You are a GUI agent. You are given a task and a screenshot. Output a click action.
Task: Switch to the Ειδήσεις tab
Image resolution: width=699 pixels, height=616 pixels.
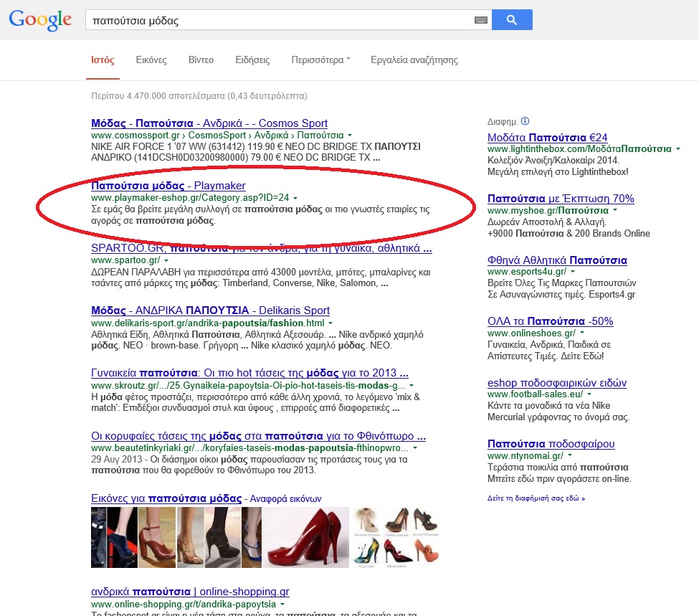coord(252,60)
